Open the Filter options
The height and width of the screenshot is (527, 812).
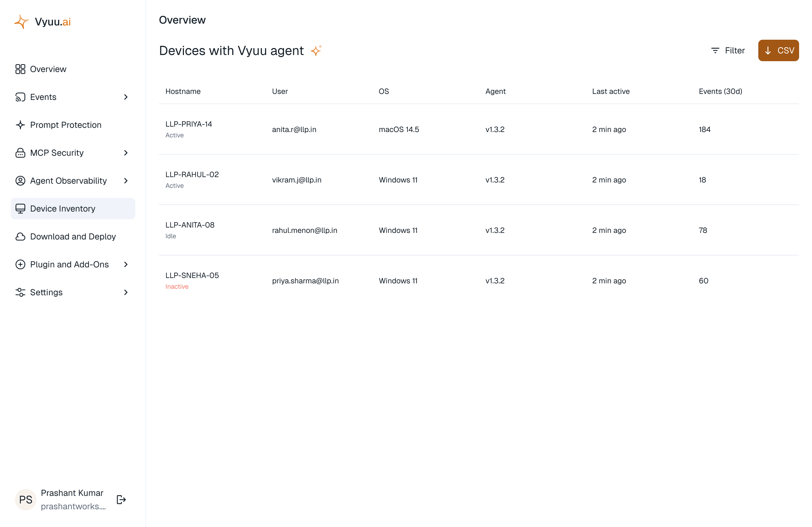pyautogui.click(x=727, y=50)
